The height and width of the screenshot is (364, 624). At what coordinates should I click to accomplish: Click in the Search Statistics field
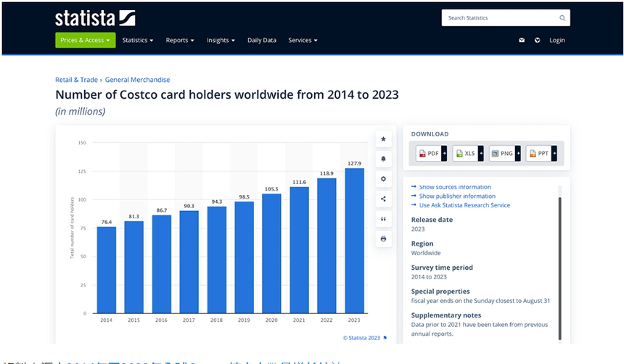506,18
